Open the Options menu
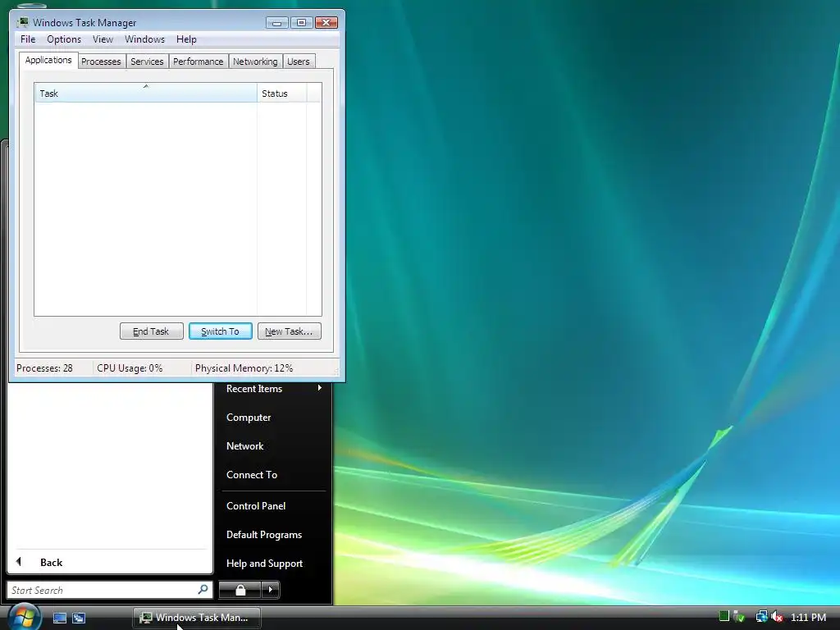Screen dimensions: 840x630 (x=64, y=39)
